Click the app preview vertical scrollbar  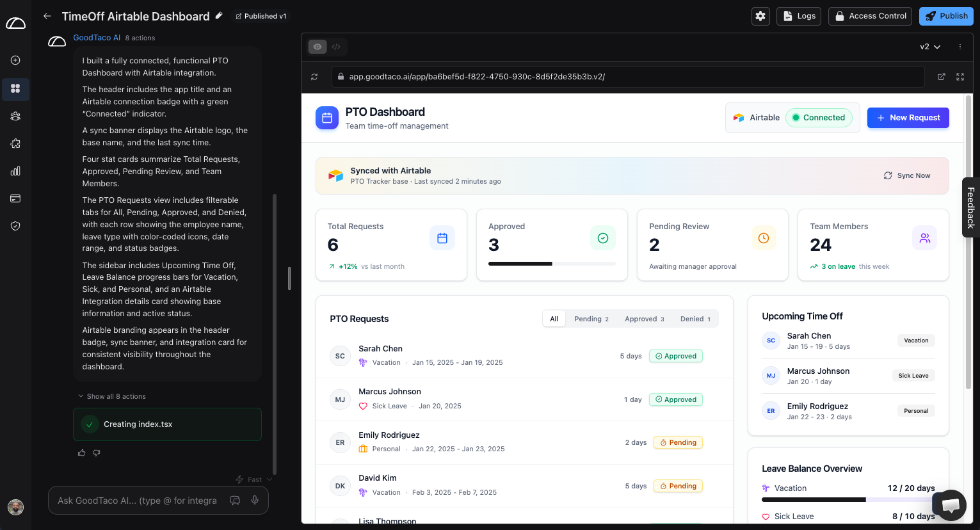[968, 242]
